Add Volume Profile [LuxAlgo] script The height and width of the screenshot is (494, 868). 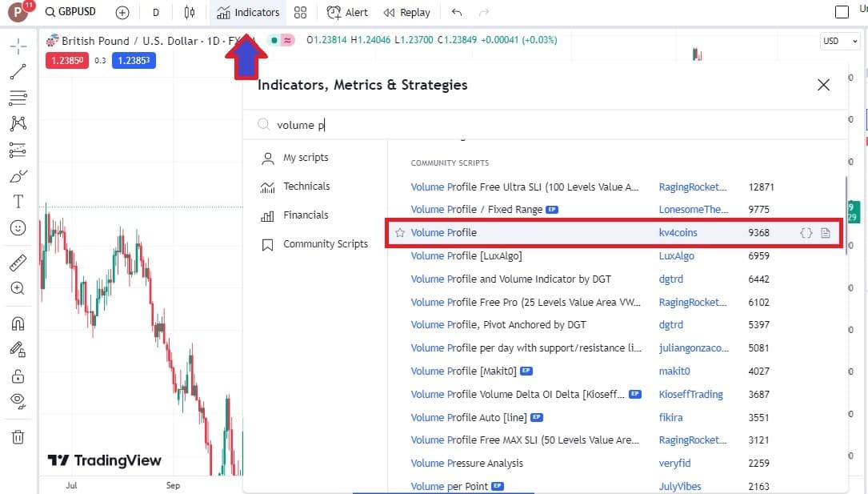466,256
